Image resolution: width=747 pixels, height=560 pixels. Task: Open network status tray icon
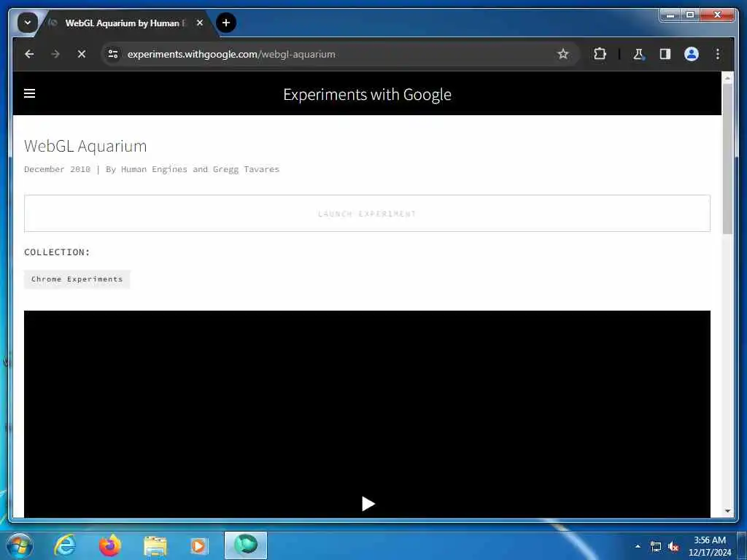tap(656, 547)
